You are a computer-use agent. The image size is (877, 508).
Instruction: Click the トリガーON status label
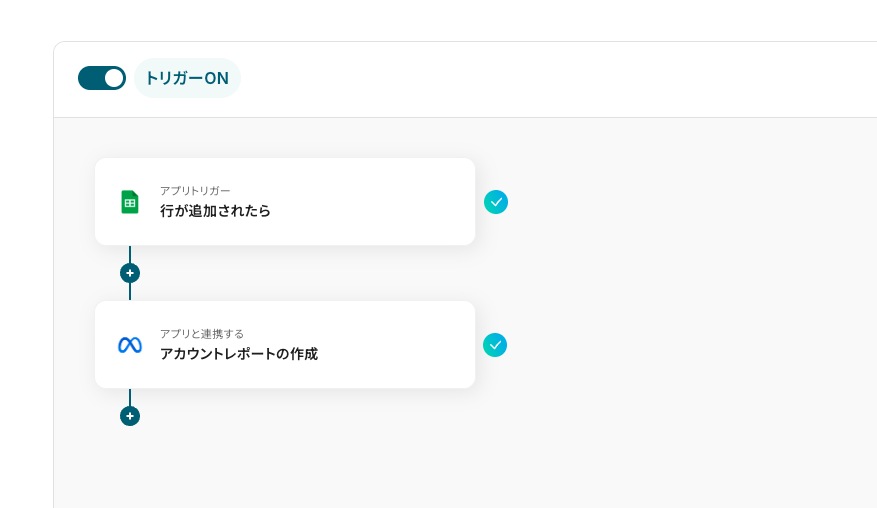point(187,78)
